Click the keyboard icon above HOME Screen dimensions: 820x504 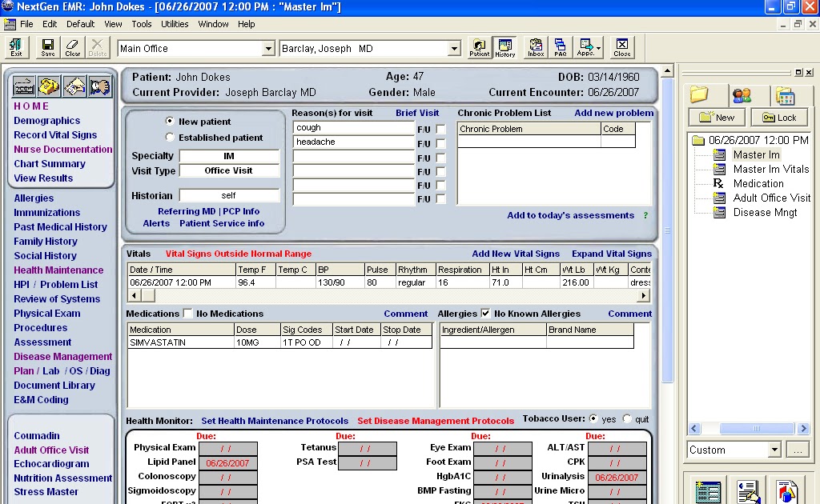click(x=24, y=85)
